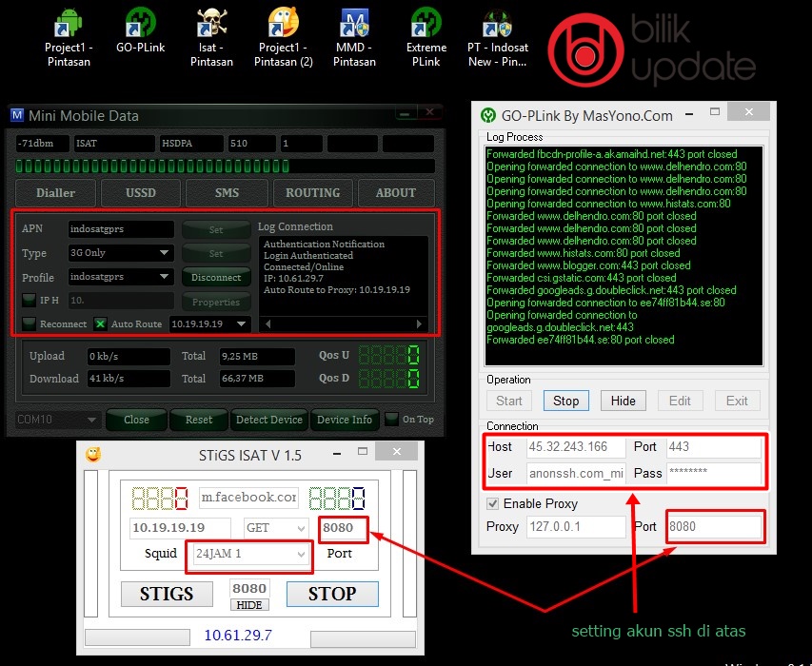Click Start button in GO-PLink
Image resolution: width=812 pixels, height=666 pixels.
[x=509, y=401]
